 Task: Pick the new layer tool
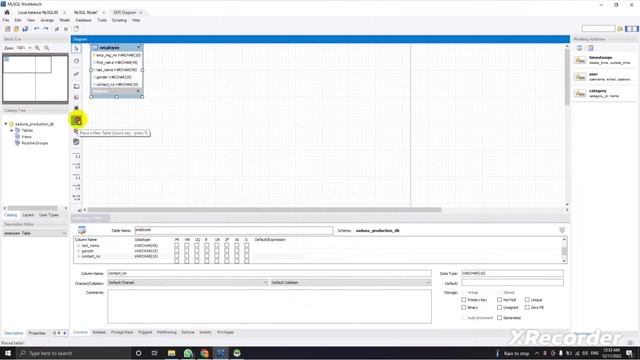point(76,87)
